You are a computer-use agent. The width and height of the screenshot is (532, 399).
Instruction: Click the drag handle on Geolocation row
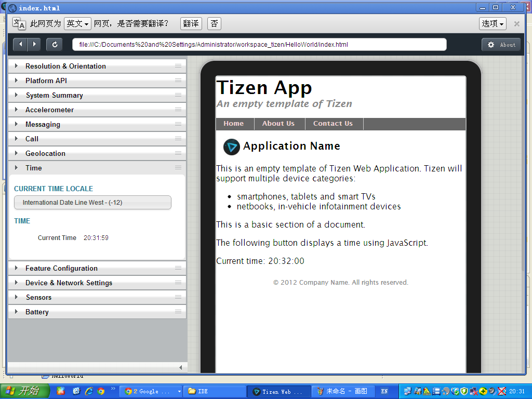pyautogui.click(x=178, y=153)
